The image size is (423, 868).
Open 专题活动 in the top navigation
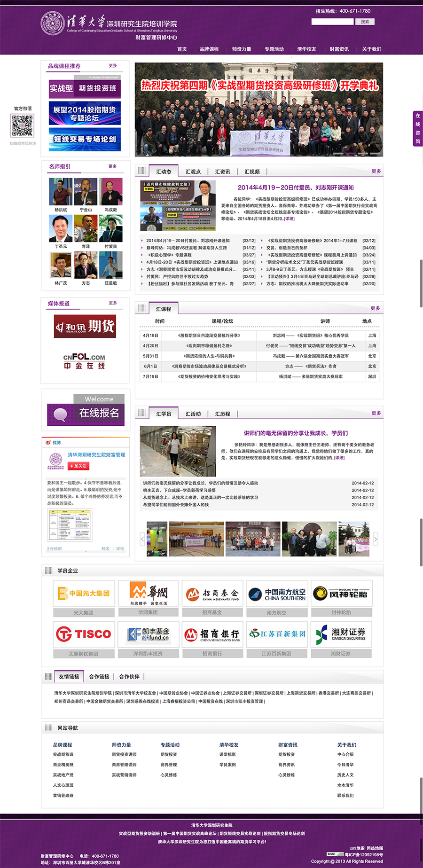tap(274, 49)
